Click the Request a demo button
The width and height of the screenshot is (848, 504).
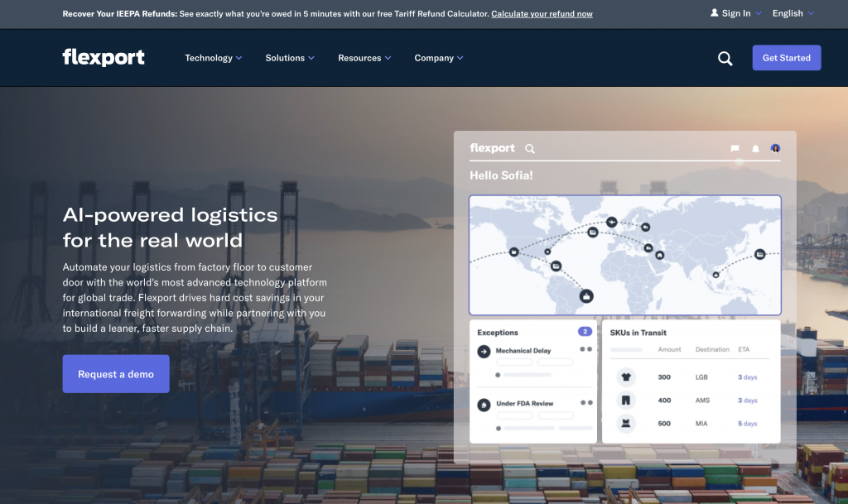coord(116,374)
